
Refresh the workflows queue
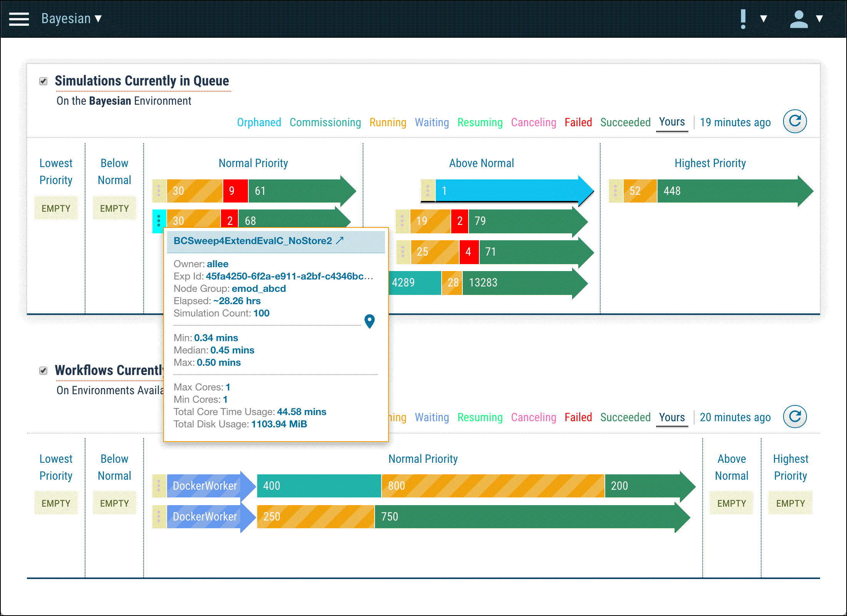795,417
